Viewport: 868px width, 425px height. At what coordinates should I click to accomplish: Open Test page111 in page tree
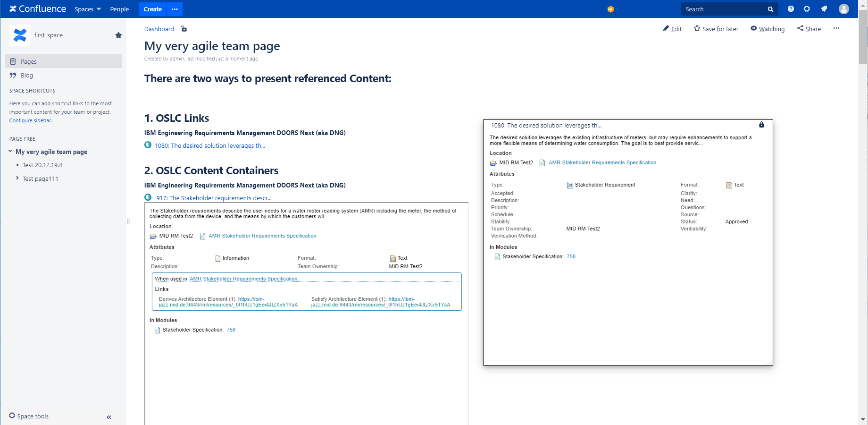click(41, 178)
